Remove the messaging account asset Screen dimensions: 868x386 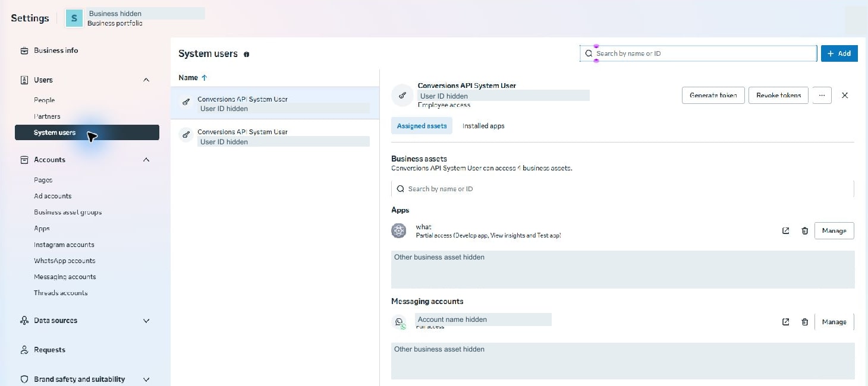pos(805,322)
